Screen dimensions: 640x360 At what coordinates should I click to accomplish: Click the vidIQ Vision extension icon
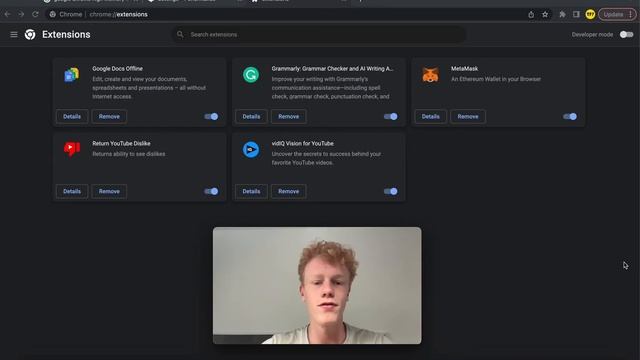point(251,150)
